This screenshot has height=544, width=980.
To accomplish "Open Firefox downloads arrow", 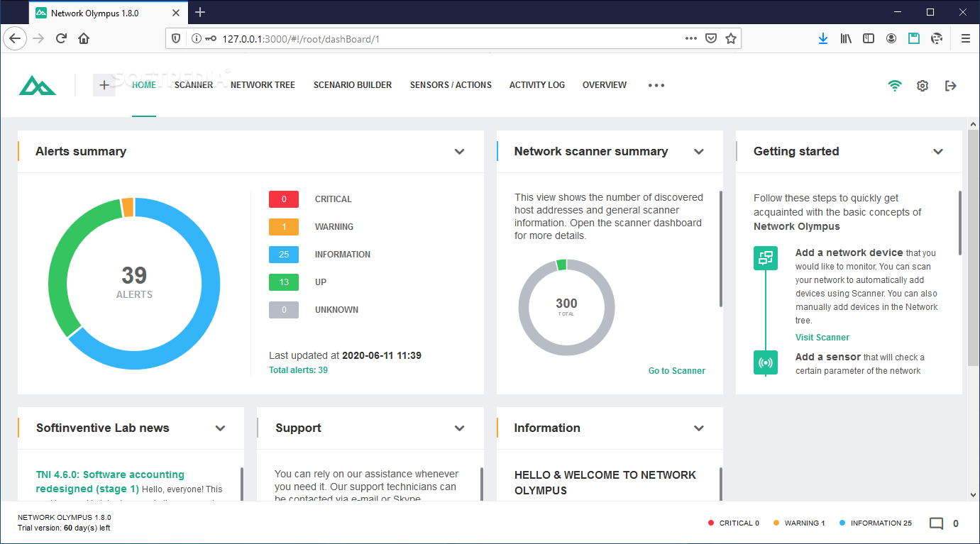I will point(823,38).
